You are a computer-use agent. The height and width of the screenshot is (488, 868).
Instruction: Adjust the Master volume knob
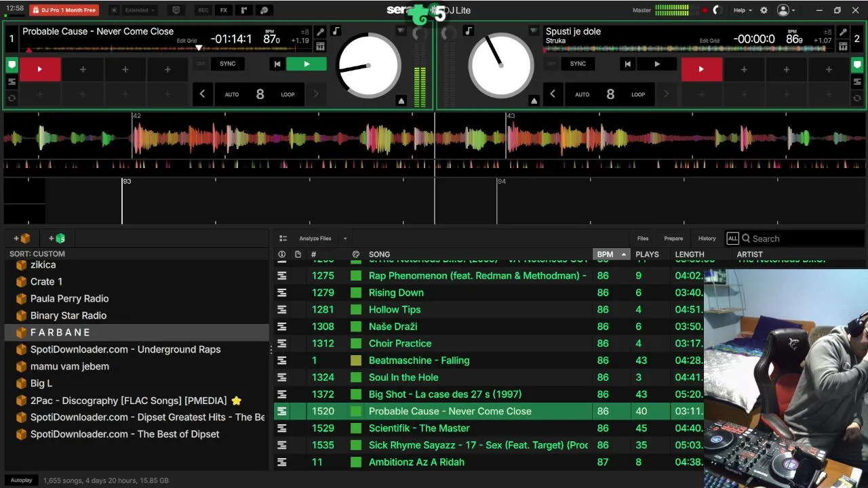718,10
